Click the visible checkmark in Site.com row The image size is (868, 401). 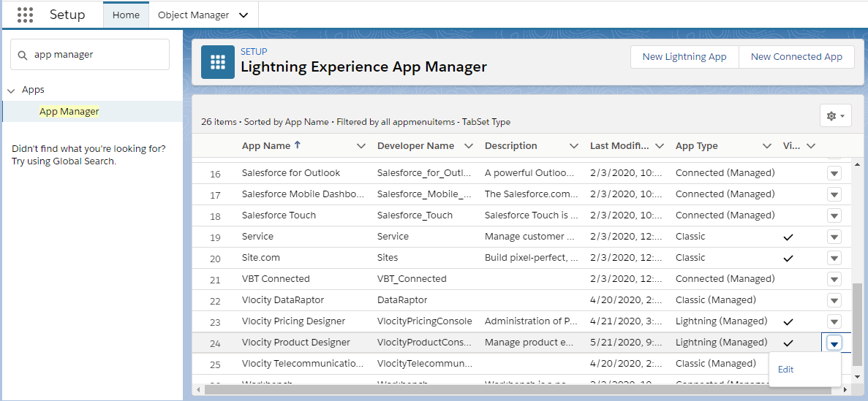pos(788,259)
